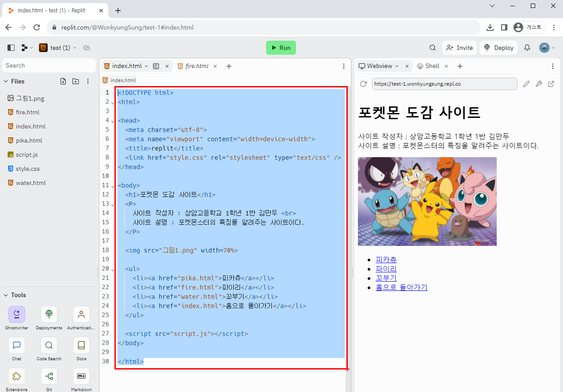Viewport: 563px width, 392px height.
Task: Open the Extensions tool
Action: [x=17, y=380]
